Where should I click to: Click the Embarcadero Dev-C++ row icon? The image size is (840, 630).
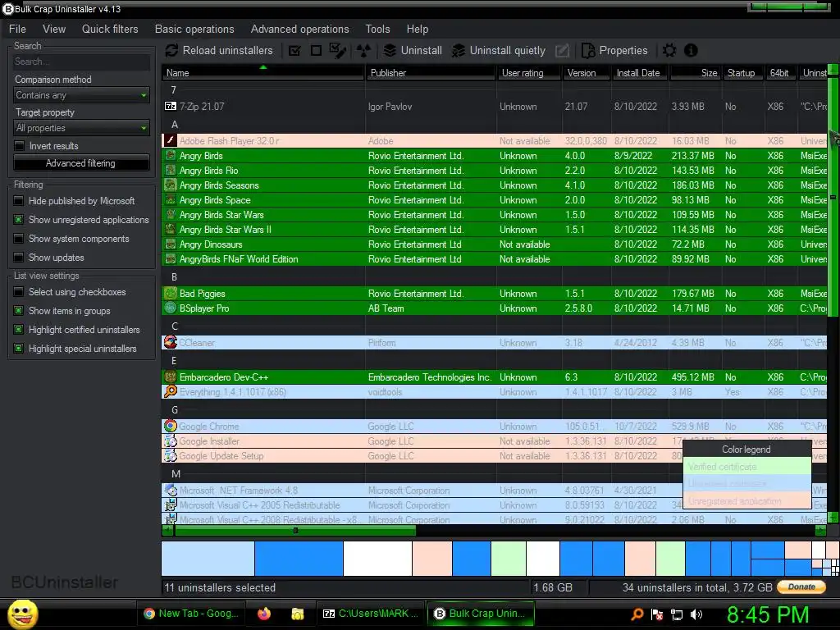171,377
